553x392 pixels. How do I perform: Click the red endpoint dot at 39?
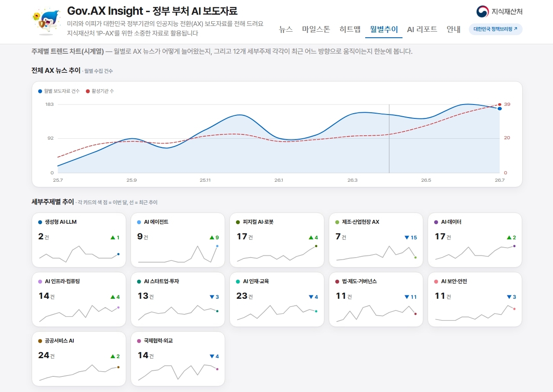pyautogui.click(x=500, y=105)
